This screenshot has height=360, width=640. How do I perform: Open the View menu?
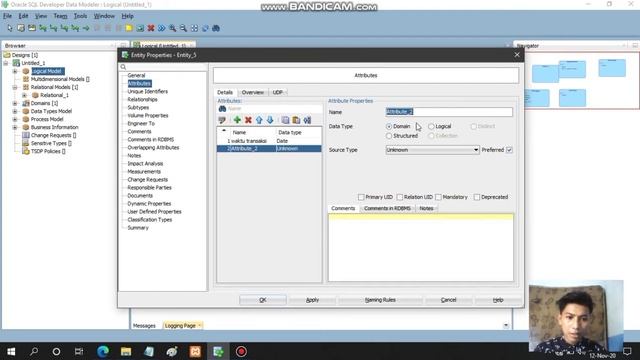(x=41, y=16)
